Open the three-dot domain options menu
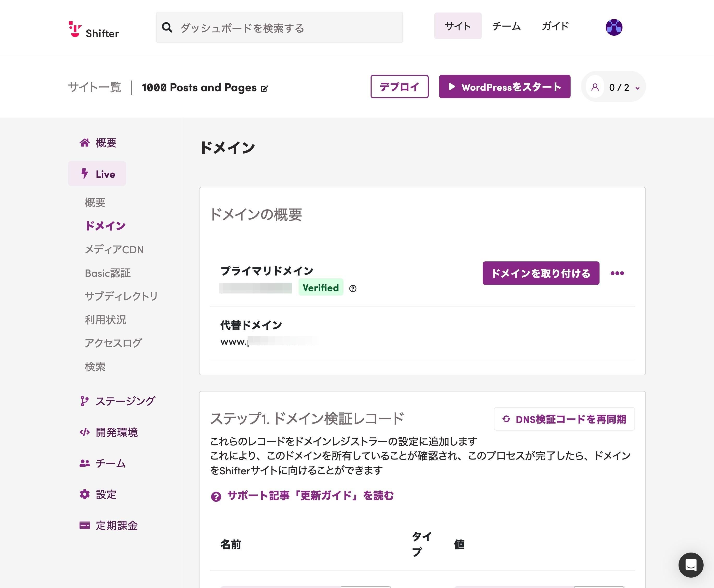 tap(617, 273)
